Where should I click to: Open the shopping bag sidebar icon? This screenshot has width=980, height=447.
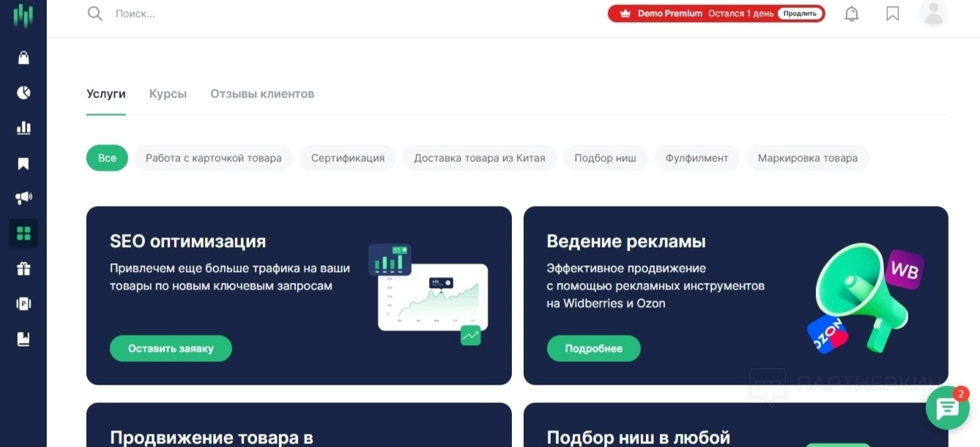[x=23, y=57]
